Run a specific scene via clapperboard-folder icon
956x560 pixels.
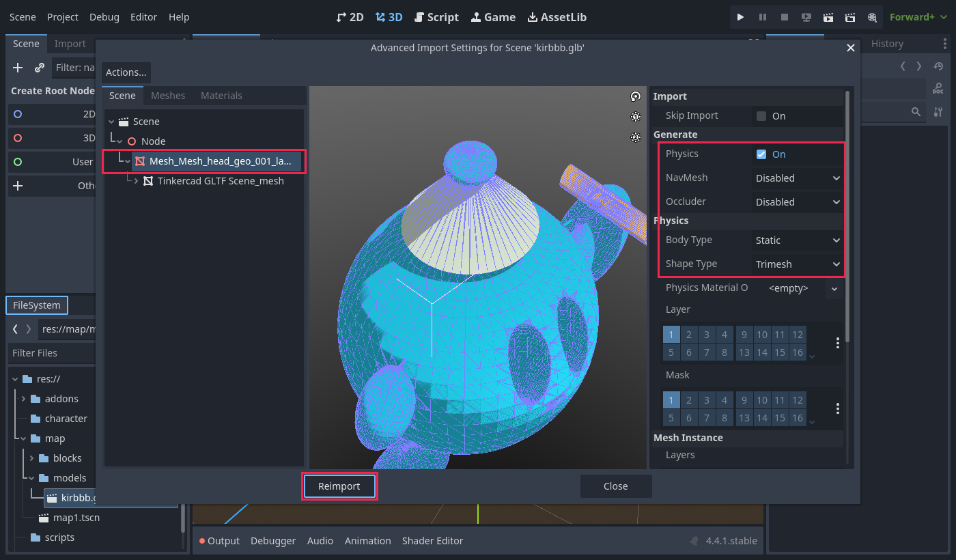[x=850, y=17]
